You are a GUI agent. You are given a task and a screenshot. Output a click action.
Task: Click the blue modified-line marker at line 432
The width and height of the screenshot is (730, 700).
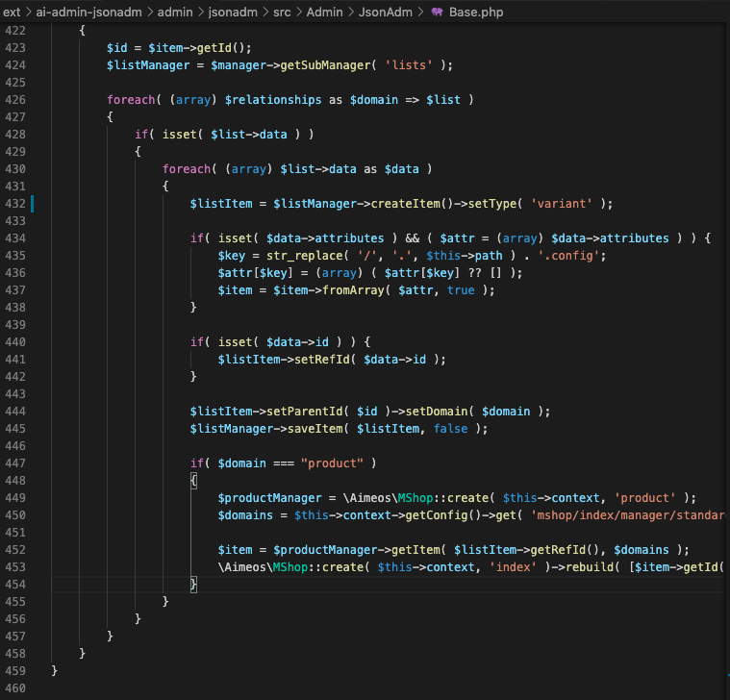point(32,204)
